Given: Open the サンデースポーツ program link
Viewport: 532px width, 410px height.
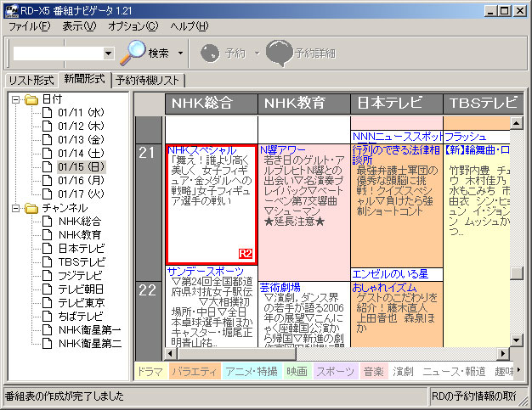Looking at the screenshot, I should pyautogui.click(x=206, y=272).
